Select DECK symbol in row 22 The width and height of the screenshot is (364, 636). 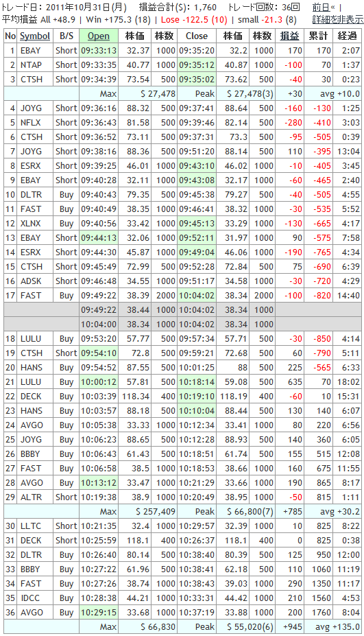point(31,397)
